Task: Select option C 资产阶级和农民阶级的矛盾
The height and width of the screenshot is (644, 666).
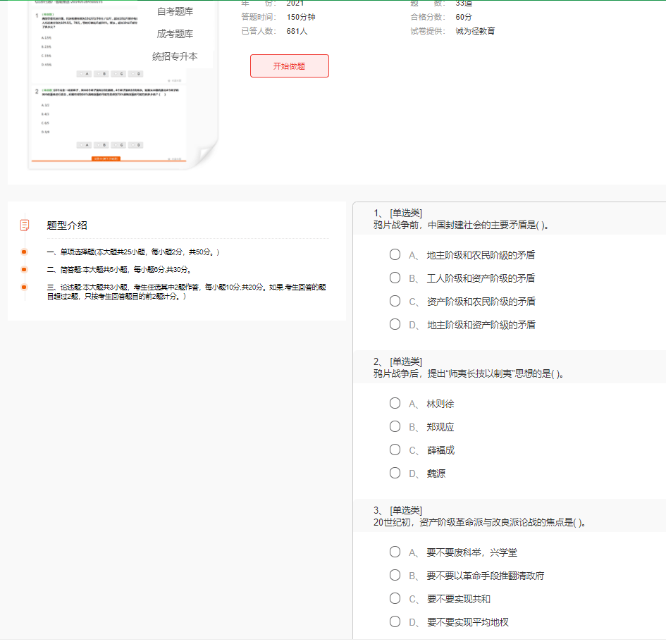Action: pos(395,302)
